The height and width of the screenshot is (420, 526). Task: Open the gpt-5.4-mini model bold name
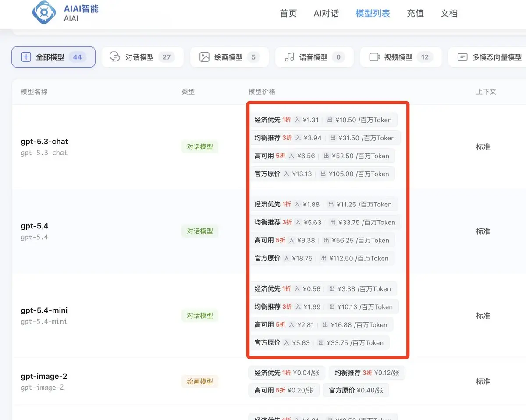(x=44, y=310)
